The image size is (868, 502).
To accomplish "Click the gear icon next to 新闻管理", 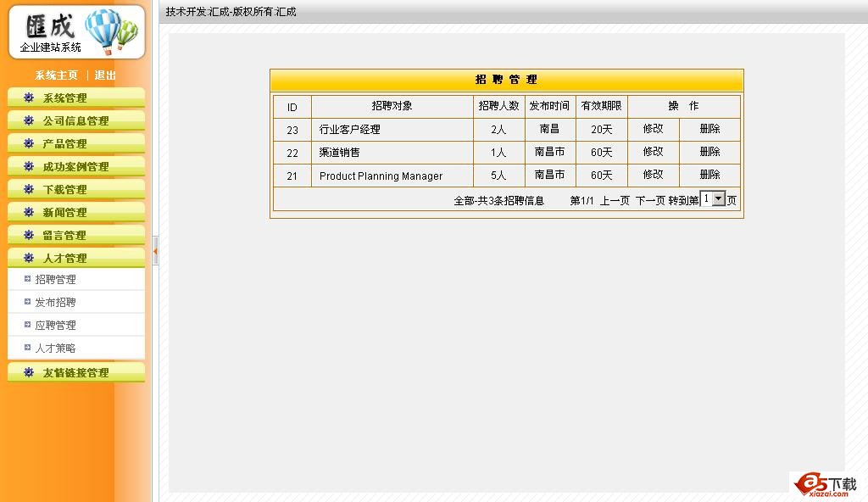I will point(29,212).
